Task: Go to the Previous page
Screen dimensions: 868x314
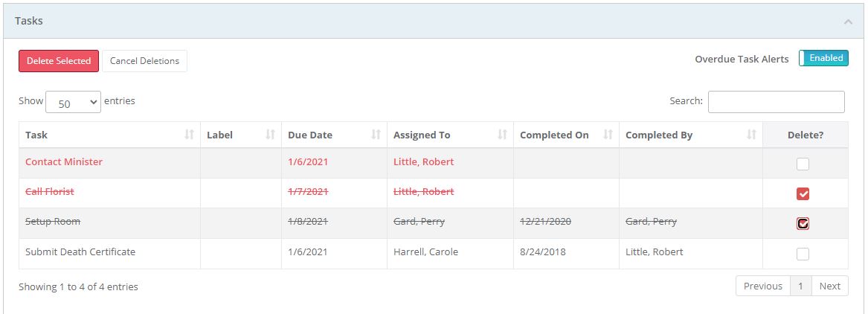Action: coord(762,286)
